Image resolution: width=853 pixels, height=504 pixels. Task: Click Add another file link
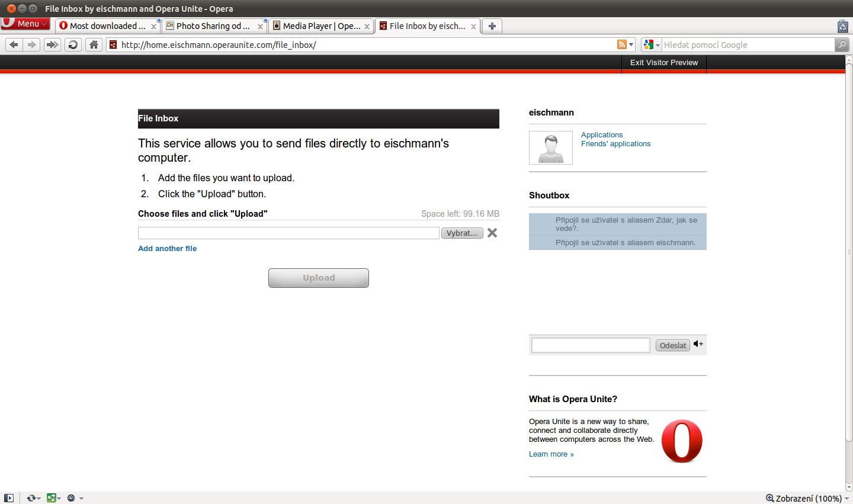(x=168, y=249)
